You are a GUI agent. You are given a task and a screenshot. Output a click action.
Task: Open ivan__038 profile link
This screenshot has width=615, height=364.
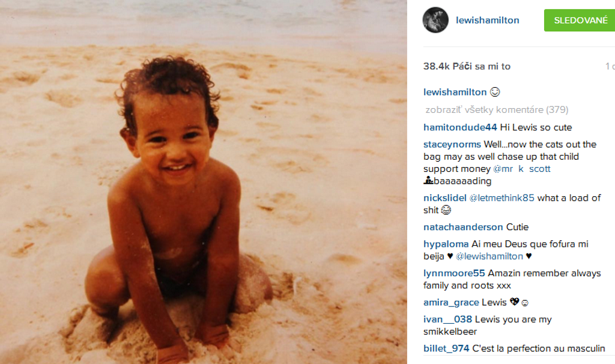pyautogui.click(x=447, y=320)
